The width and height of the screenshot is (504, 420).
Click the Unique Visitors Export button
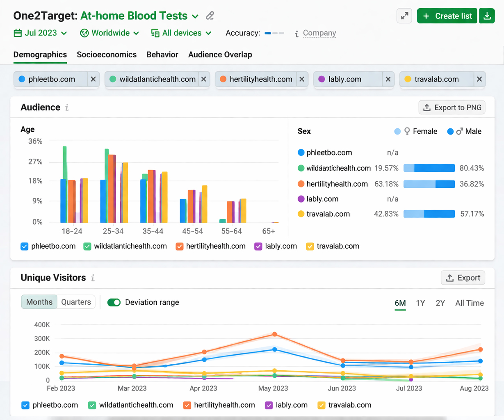(x=463, y=278)
